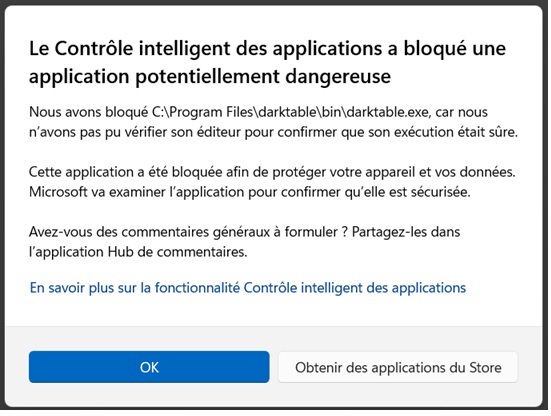The width and height of the screenshot is (551, 416).
Task: Learn more about Contrôle intelligent des applications
Action: pyautogui.click(x=248, y=288)
